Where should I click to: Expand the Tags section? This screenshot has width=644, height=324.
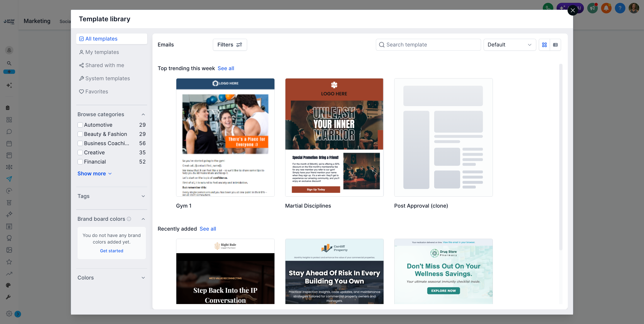(143, 196)
